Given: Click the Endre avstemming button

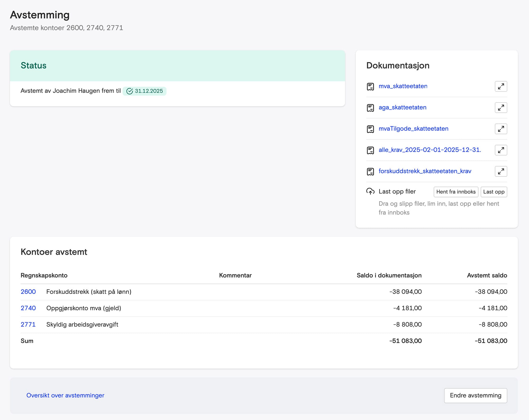Looking at the screenshot, I should pyautogui.click(x=475, y=395).
